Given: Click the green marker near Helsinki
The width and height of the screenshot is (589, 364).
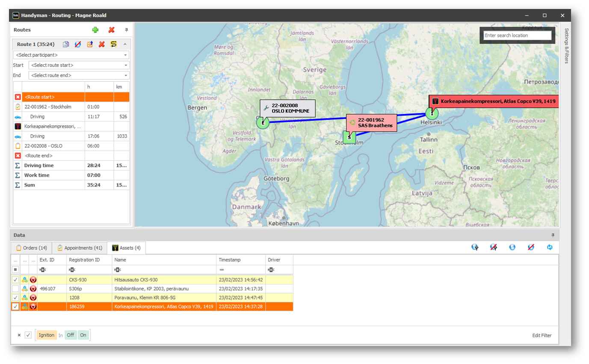Looking at the screenshot, I should click(432, 113).
